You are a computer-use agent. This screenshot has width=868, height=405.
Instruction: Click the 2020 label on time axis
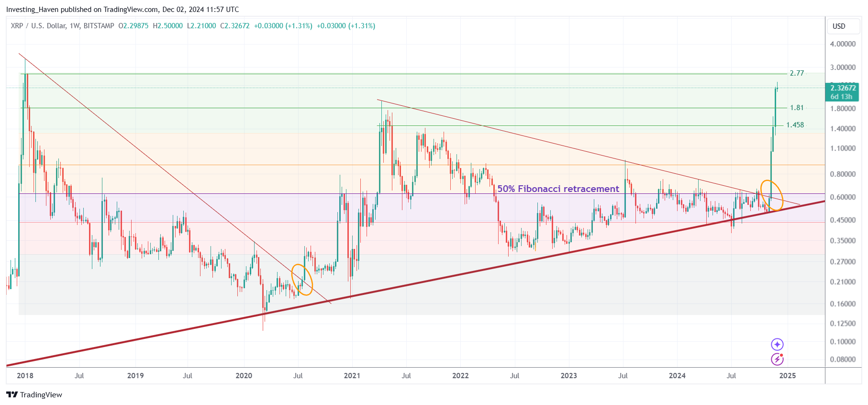pyautogui.click(x=244, y=376)
